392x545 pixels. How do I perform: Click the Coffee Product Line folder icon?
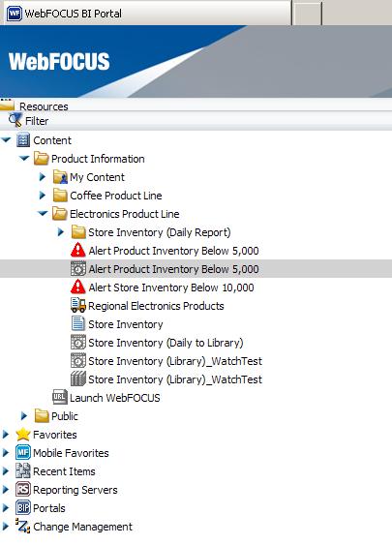pyautogui.click(x=60, y=196)
